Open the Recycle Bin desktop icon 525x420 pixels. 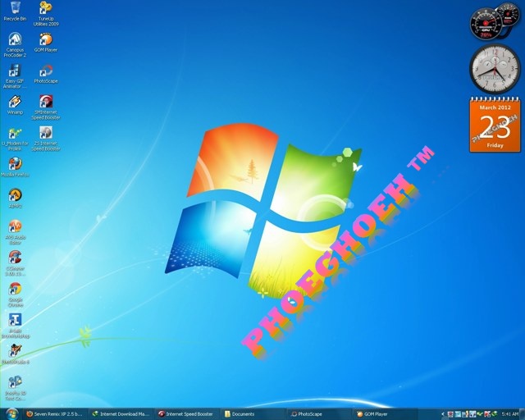click(x=15, y=11)
